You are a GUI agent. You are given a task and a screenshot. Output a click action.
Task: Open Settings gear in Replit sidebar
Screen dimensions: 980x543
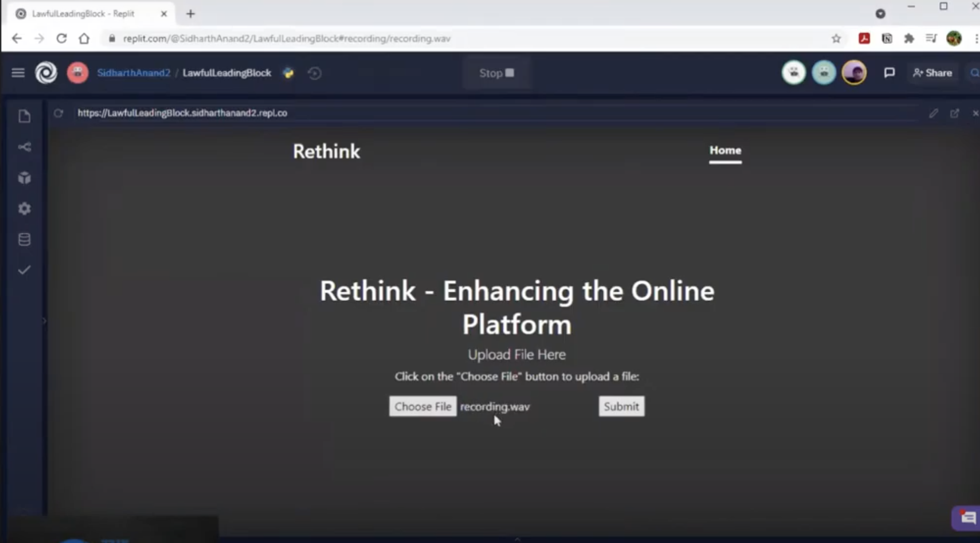(x=25, y=209)
